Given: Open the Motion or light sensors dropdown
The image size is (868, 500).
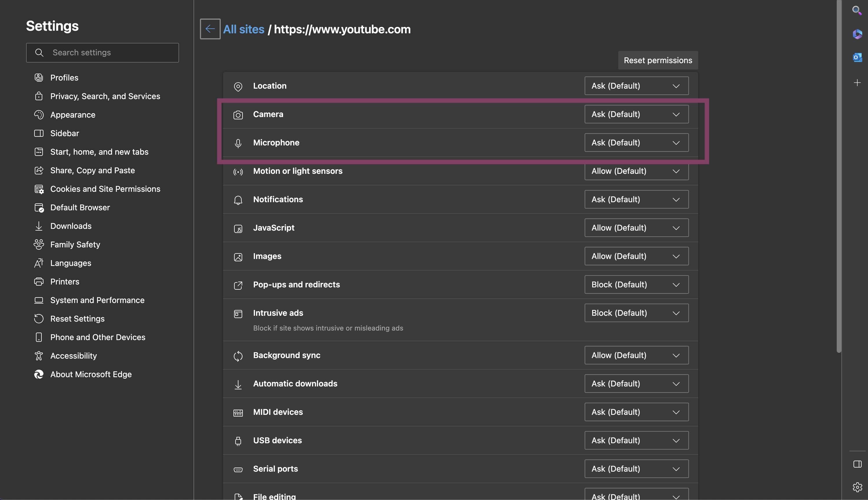Looking at the screenshot, I should 637,171.
